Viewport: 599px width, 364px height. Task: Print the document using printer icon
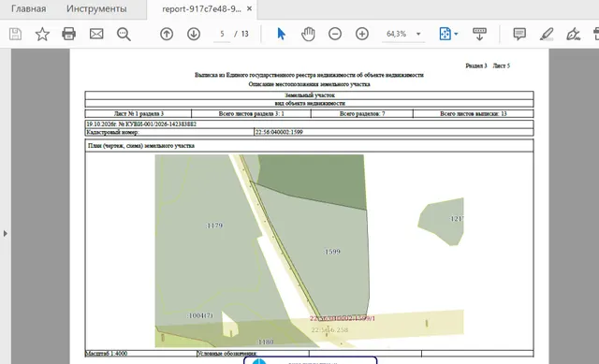coord(68,34)
